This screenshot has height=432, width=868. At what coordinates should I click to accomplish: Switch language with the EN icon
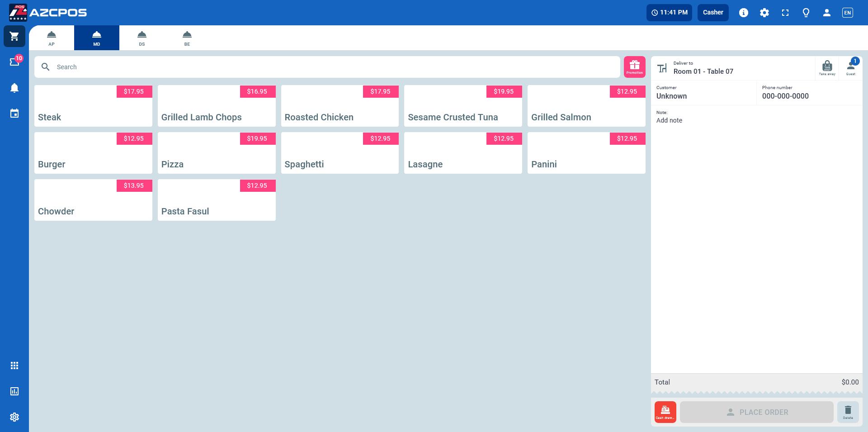click(x=848, y=13)
